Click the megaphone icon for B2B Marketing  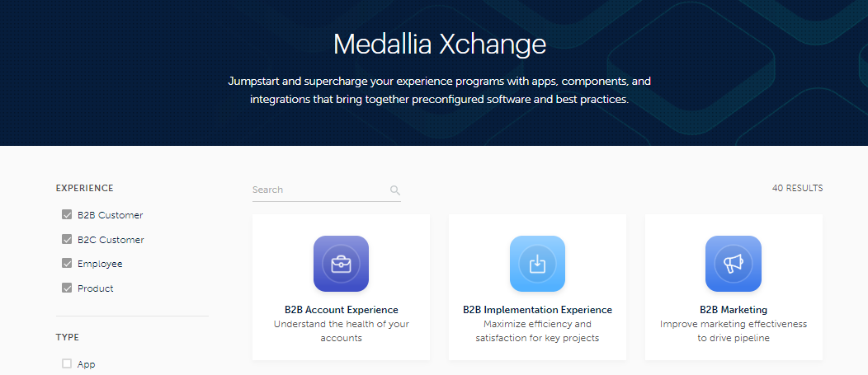click(733, 264)
